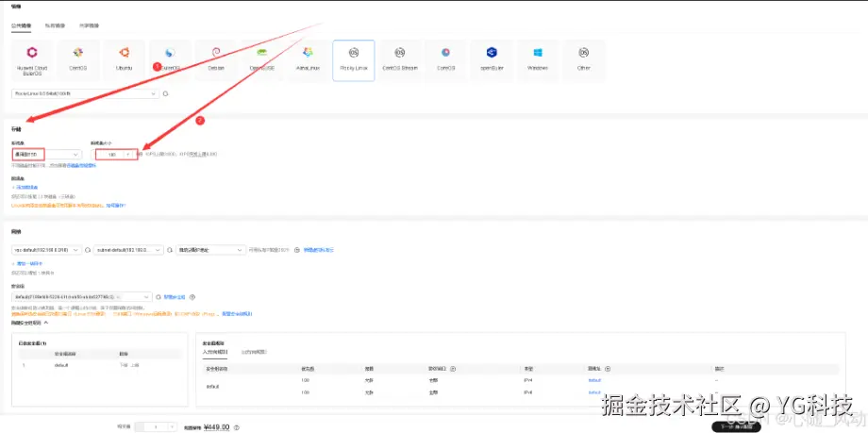Refresh the security group list
This screenshot has width=868, height=433.
(x=159, y=297)
